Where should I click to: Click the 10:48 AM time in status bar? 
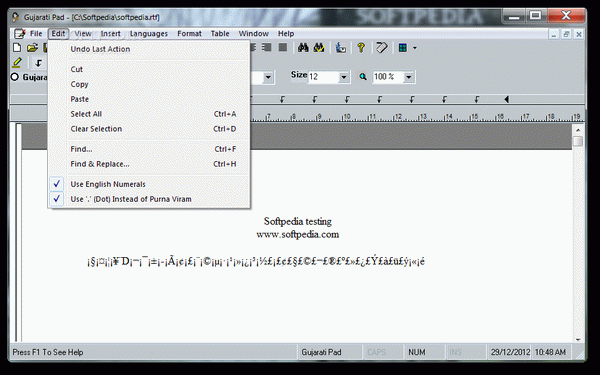550,352
